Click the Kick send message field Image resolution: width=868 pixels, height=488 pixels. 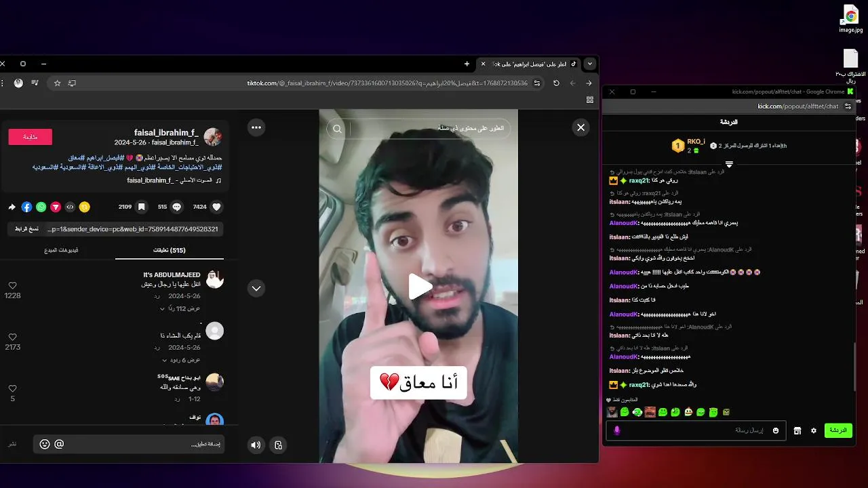696,430
